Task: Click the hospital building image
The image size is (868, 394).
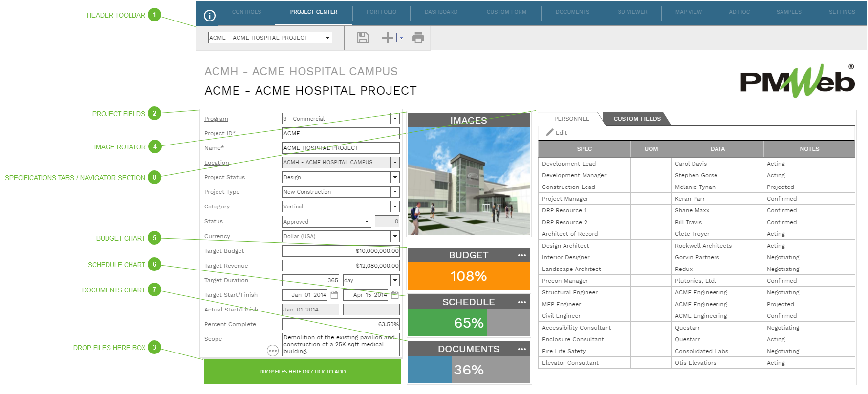Action: pos(468,181)
